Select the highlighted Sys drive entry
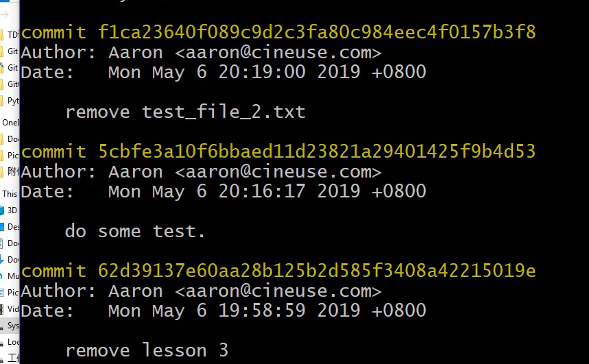The height and width of the screenshot is (364, 589). click(x=12, y=326)
